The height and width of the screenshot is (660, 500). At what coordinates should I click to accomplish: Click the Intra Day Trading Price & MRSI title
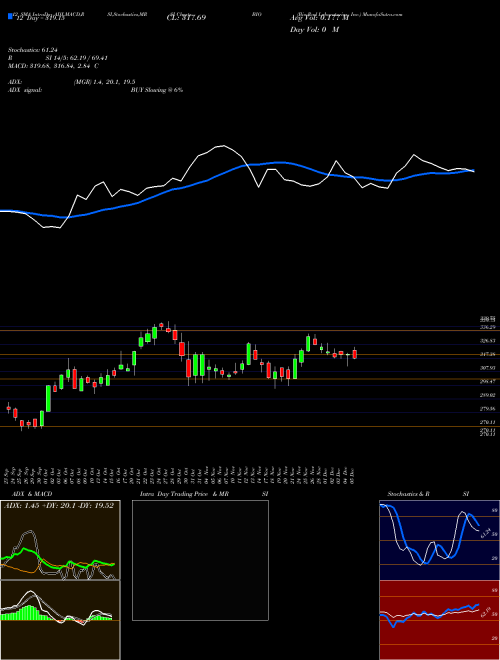pos(204,494)
